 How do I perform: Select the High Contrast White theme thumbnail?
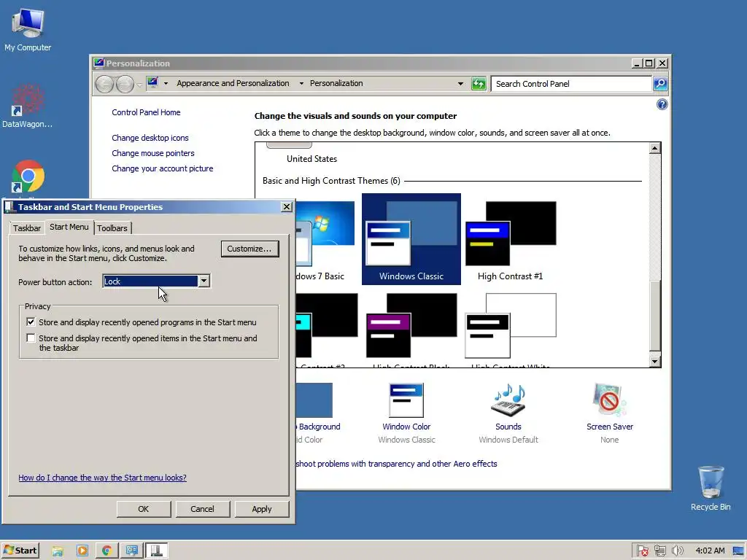510,326
